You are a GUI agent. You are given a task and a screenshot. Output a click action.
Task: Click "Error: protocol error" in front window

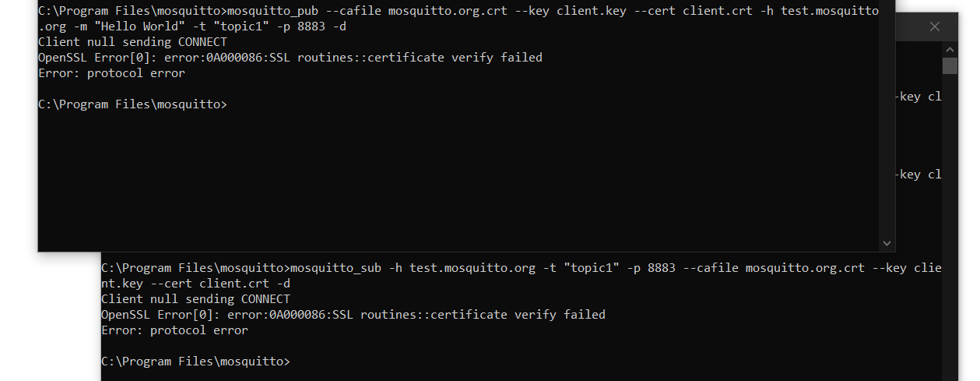point(111,73)
